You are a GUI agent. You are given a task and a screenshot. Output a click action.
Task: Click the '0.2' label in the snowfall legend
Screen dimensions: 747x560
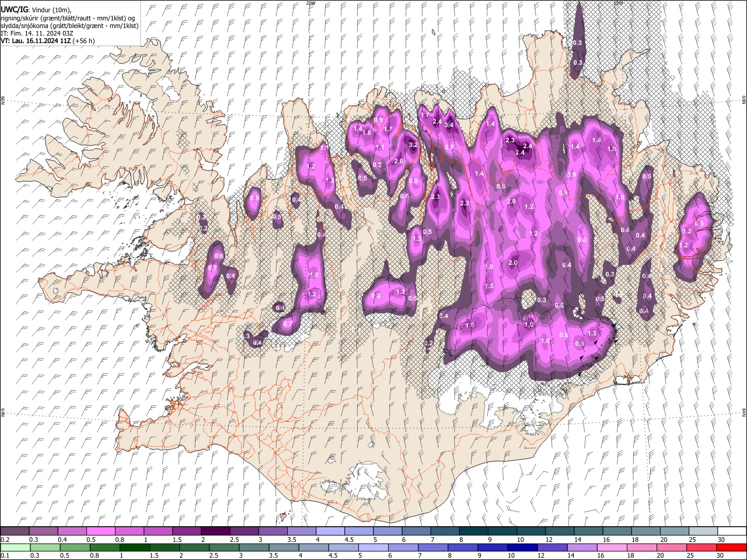[4, 540]
